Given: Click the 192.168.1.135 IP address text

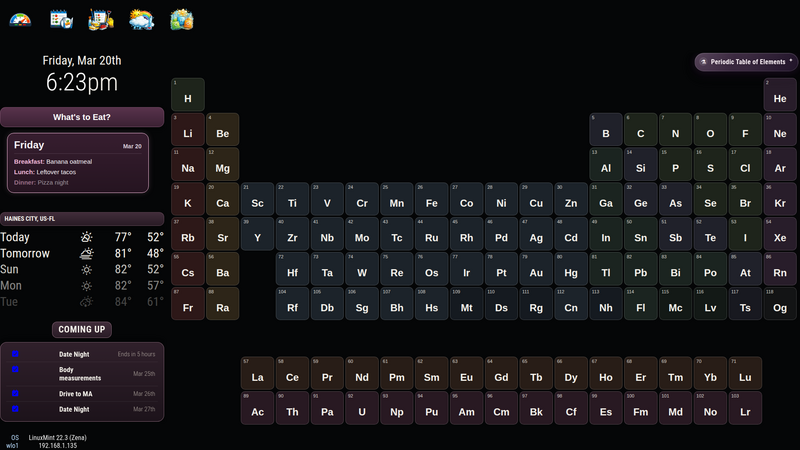Looking at the screenshot, I should (x=58, y=445).
